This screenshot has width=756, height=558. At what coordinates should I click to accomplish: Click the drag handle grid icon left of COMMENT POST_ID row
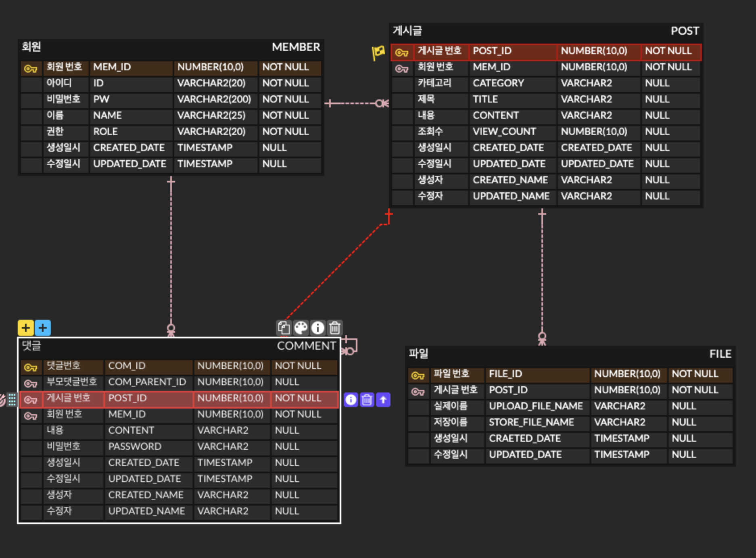coord(12,400)
